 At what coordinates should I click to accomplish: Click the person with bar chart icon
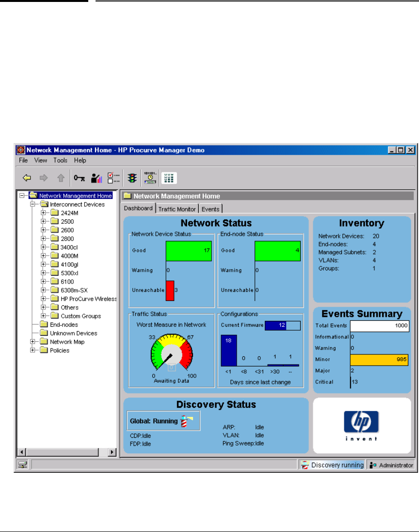[x=97, y=178]
